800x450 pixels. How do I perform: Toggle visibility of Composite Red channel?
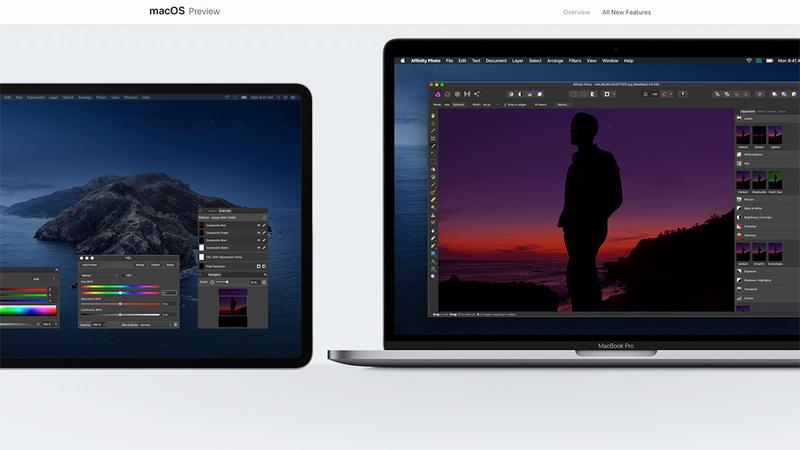point(259,226)
